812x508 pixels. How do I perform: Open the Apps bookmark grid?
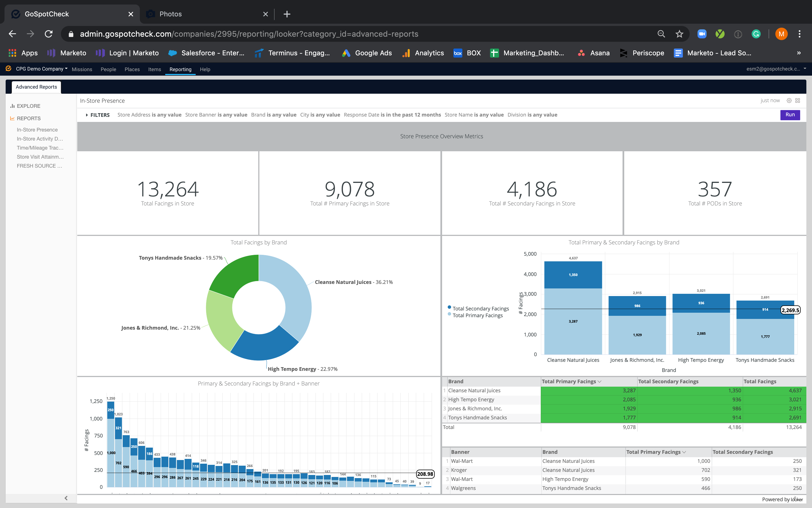coord(23,53)
